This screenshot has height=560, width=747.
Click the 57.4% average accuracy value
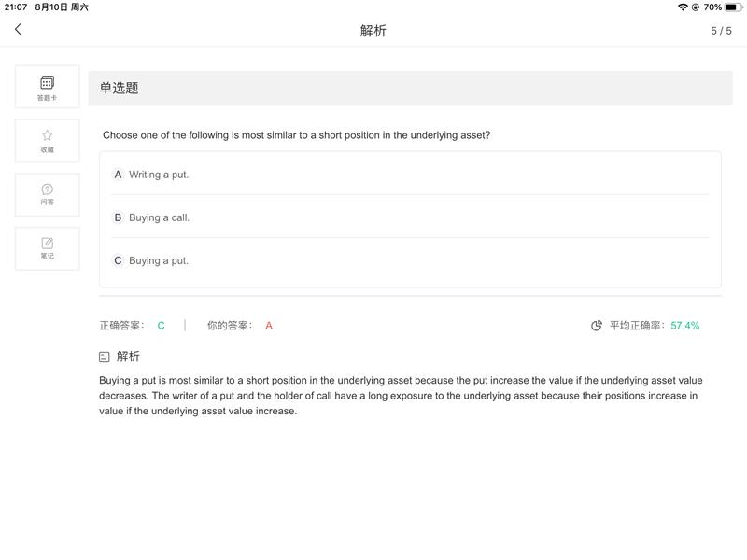point(684,326)
